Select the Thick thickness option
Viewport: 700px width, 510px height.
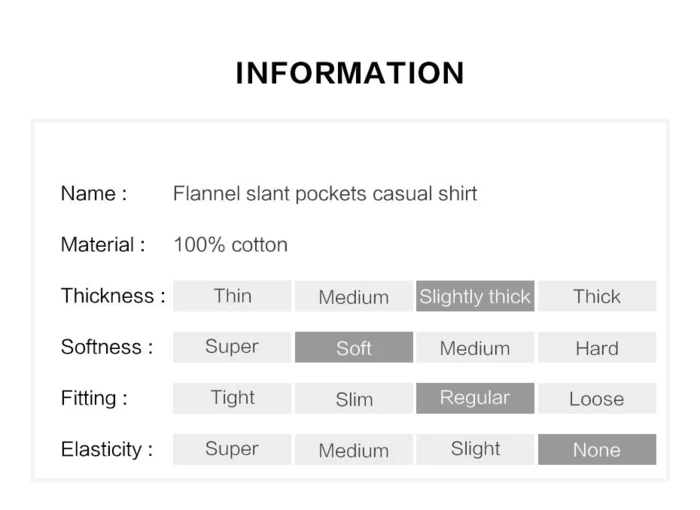[x=597, y=296]
